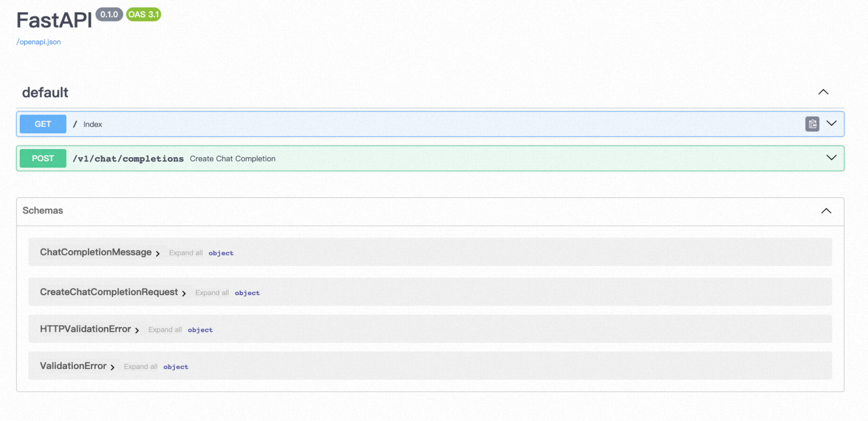Click the 0.1.0 version badge
The width and height of the screenshot is (868, 421).
[109, 15]
